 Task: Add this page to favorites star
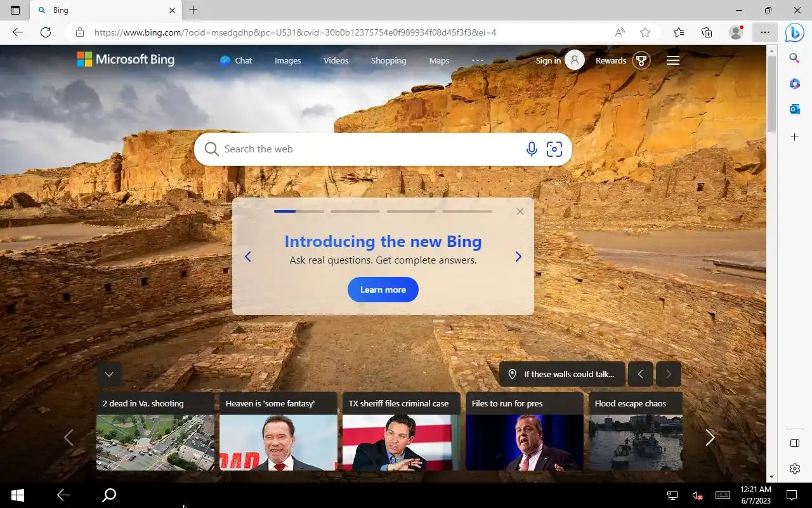[645, 32]
